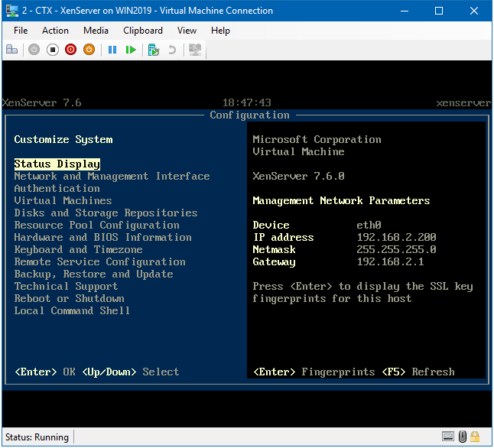Click the 18:47:43 clock text
Screen dimensions: 494x448
coord(247,102)
